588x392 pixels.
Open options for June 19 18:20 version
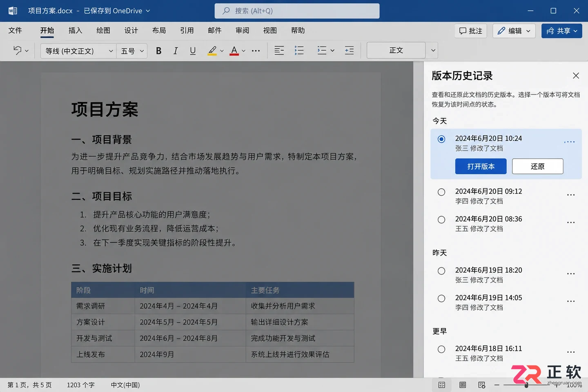click(571, 274)
